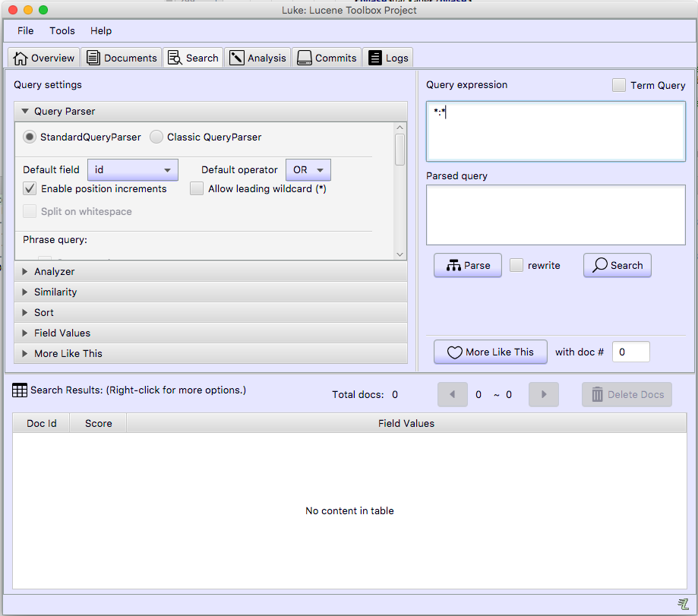Viewport: 698px width, 616px height.
Task: Expand the Sort section
Action: click(210, 312)
